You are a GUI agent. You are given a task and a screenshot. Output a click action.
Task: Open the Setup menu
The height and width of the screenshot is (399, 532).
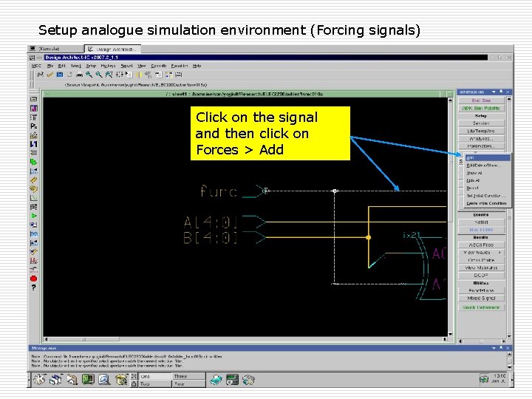point(91,66)
